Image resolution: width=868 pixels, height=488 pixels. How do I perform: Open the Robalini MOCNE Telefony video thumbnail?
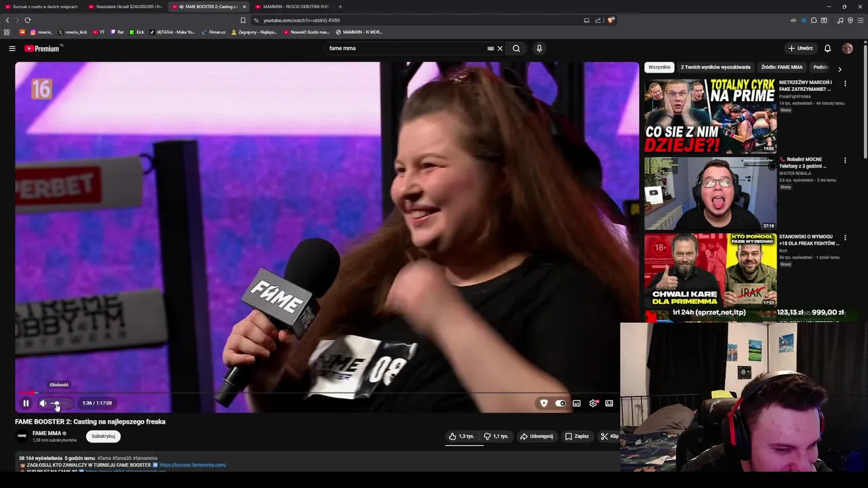710,193
